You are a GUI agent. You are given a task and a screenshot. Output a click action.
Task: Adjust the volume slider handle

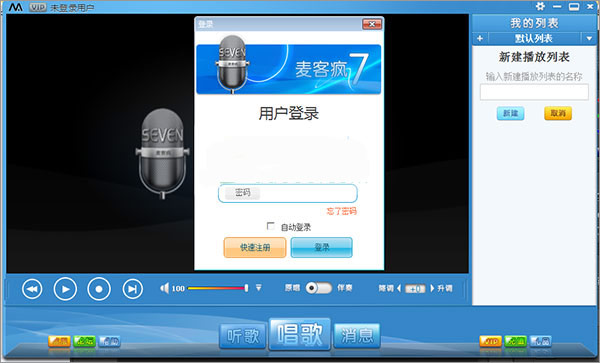246,288
